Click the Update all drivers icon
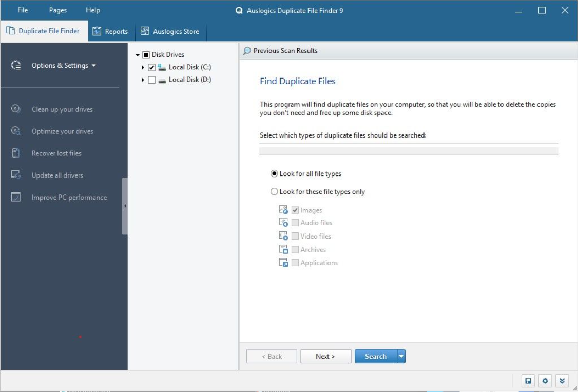578x392 pixels. (15, 175)
